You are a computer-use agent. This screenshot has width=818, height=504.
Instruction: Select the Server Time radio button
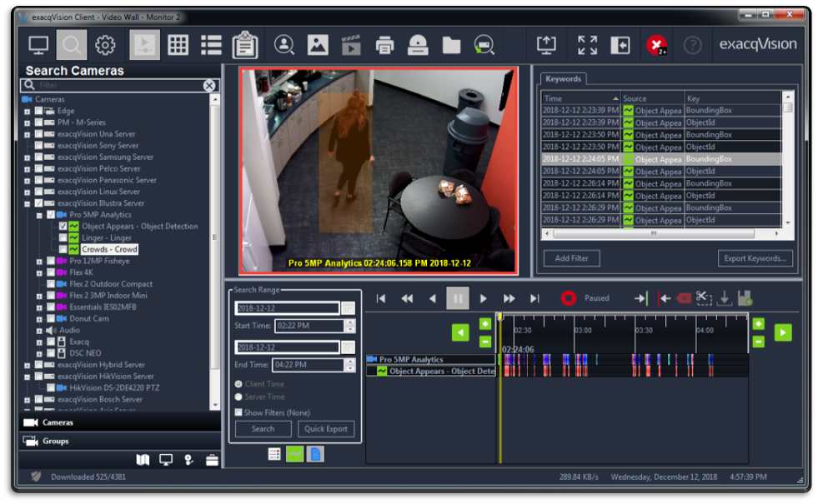tap(238, 397)
